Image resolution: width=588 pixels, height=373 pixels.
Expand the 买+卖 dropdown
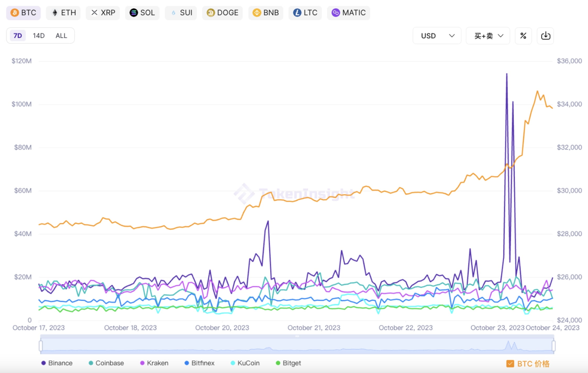487,36
